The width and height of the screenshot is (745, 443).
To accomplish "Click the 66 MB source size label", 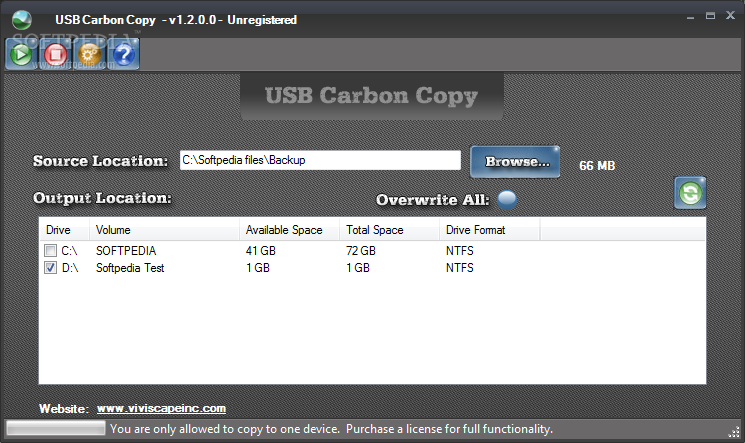I will point(597,165).
